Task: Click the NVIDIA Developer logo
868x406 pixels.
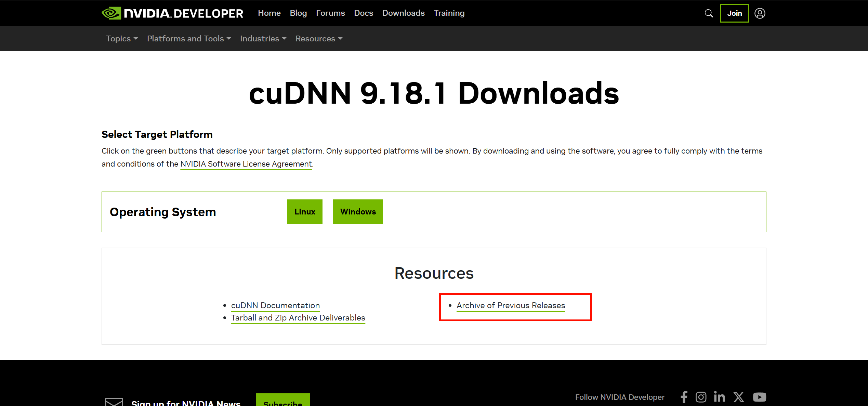Action: coord(172,13)
